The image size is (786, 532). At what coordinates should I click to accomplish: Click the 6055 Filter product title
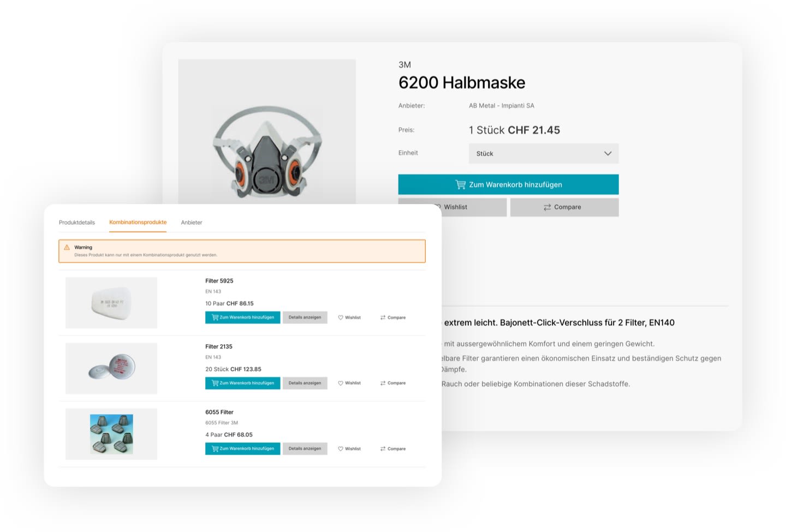219,413
